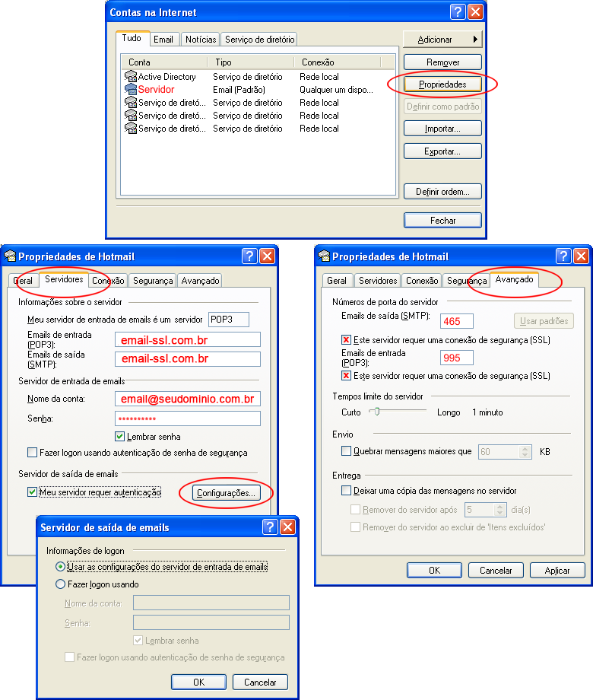The width and height of the screenshot is (593, 700).
Task: Click SMTP port number field 465
Action: [x=456, y=321]
